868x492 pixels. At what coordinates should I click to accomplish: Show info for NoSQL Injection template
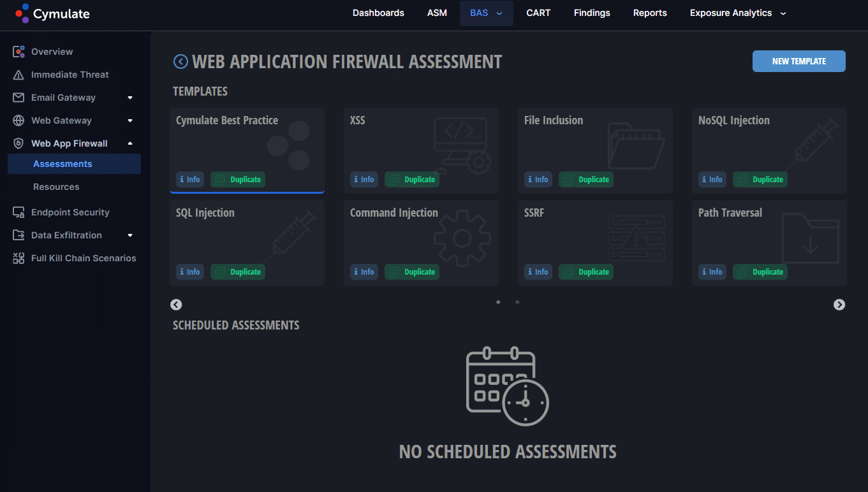(712, 180)
